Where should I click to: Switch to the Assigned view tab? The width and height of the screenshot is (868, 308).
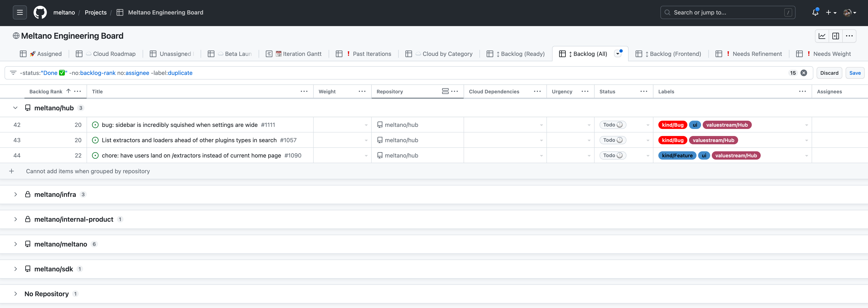coord(46,54)
